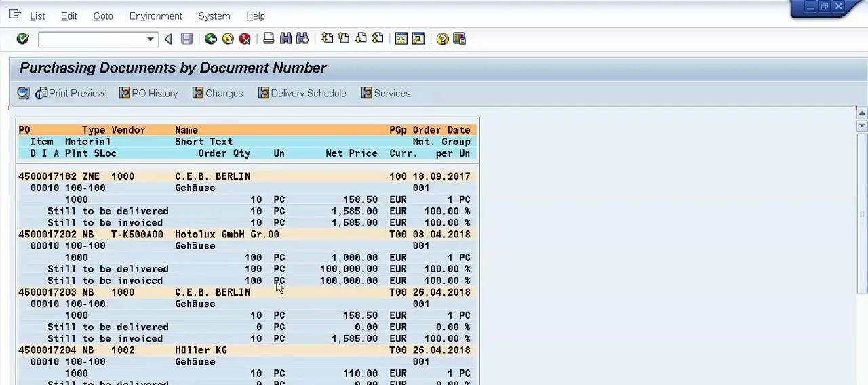
Task: Click the Find binoculars icon
Action: tap(285, 39)
